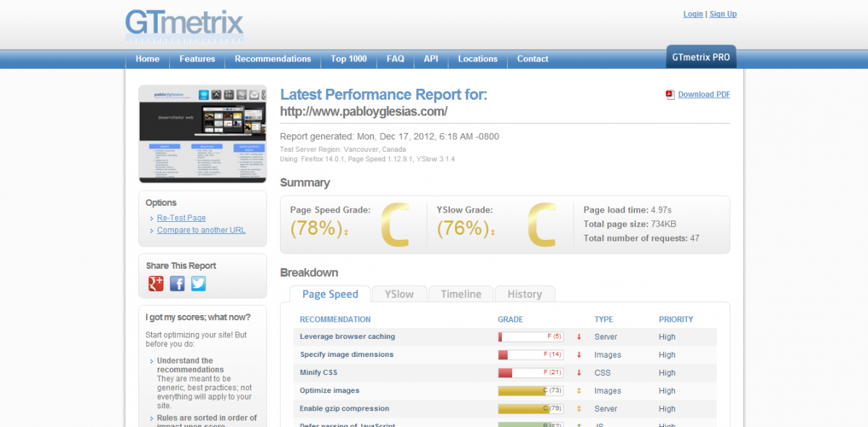Click Page load time: 4.97s text
Screen dimensions: 868x427
pos(627,210)
